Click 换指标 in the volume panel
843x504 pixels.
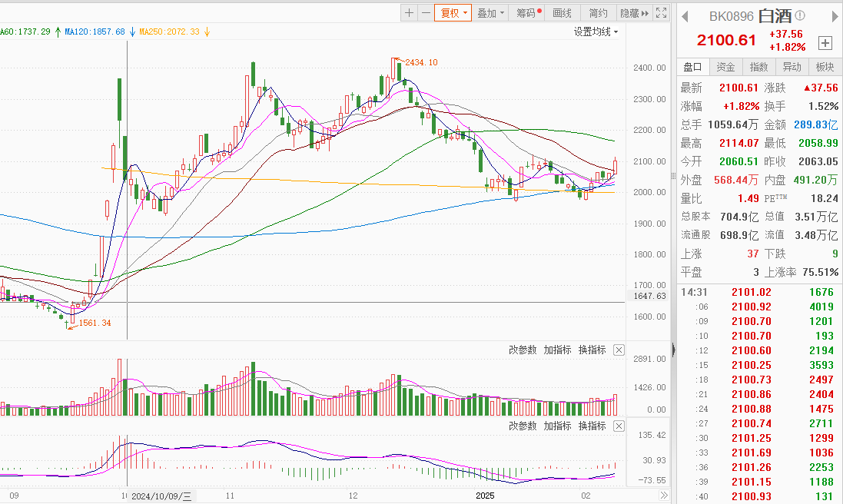point(592,350)
